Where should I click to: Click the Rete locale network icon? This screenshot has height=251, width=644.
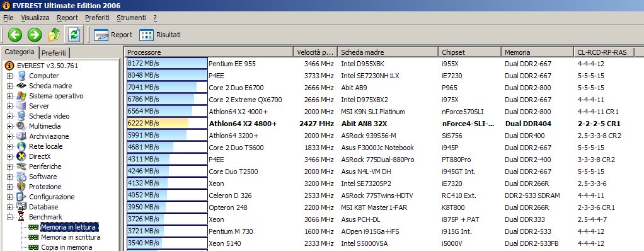(22, 146)
